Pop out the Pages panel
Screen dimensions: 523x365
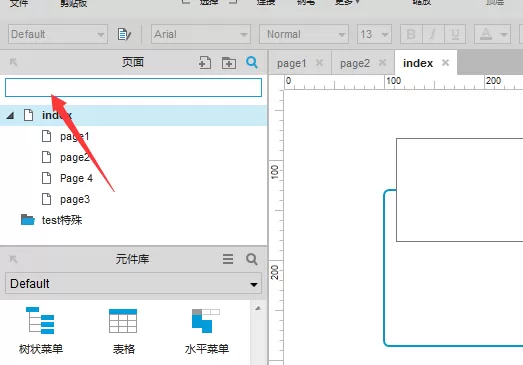coord(13,62)
